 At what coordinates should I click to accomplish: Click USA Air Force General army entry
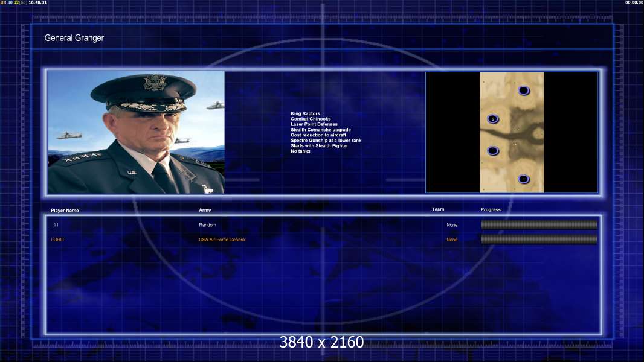[222, 240]
